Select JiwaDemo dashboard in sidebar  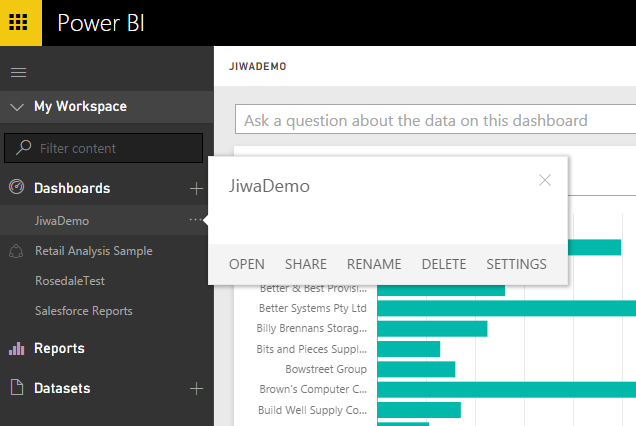[x=62, y=221]
